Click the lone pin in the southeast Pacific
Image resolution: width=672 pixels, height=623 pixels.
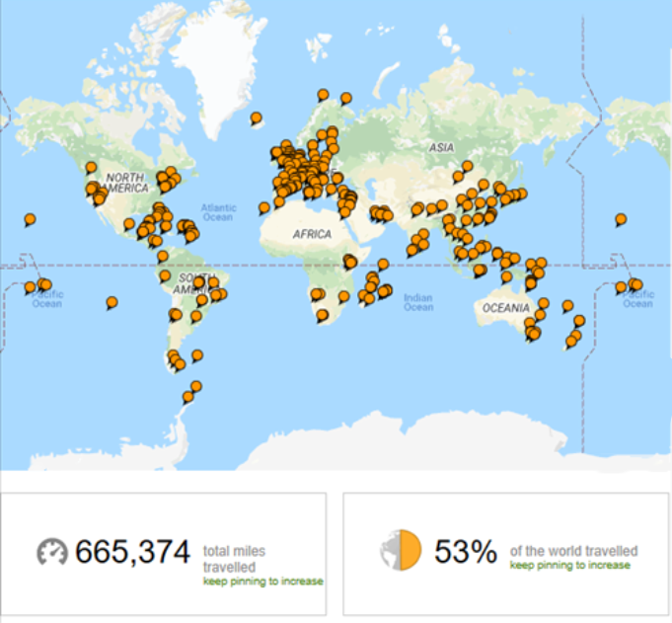(112, 303)
